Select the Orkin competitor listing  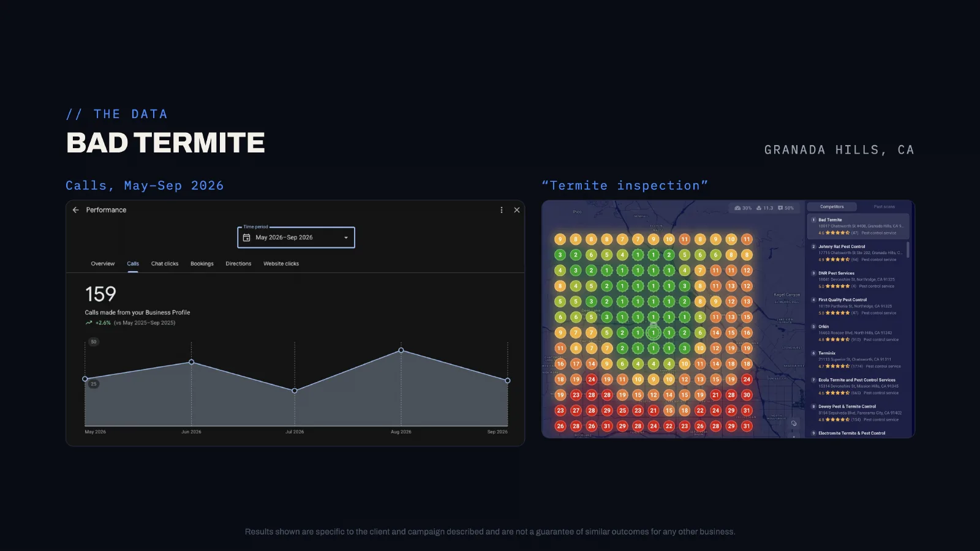click(x=858, y=333)
